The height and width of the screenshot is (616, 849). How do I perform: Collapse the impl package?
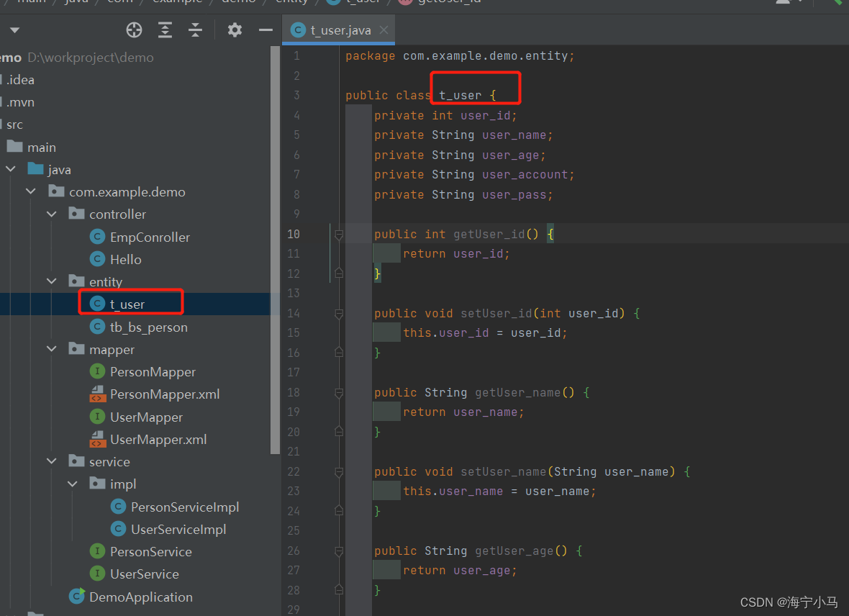pyautogui.click(x=72, y=484)
